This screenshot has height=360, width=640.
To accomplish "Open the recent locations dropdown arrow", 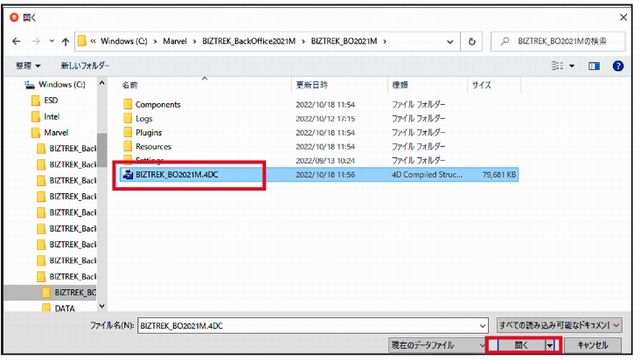I will click(52, 41).
